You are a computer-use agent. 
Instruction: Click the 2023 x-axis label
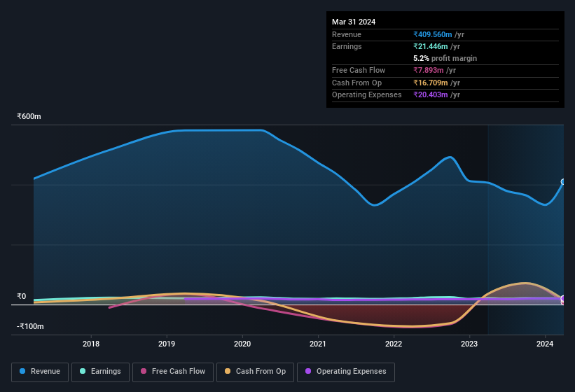coord(469,344)
